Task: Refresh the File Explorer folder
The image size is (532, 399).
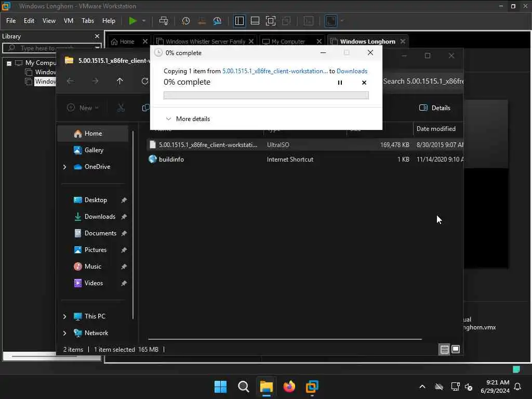Action: coord(145,81)
